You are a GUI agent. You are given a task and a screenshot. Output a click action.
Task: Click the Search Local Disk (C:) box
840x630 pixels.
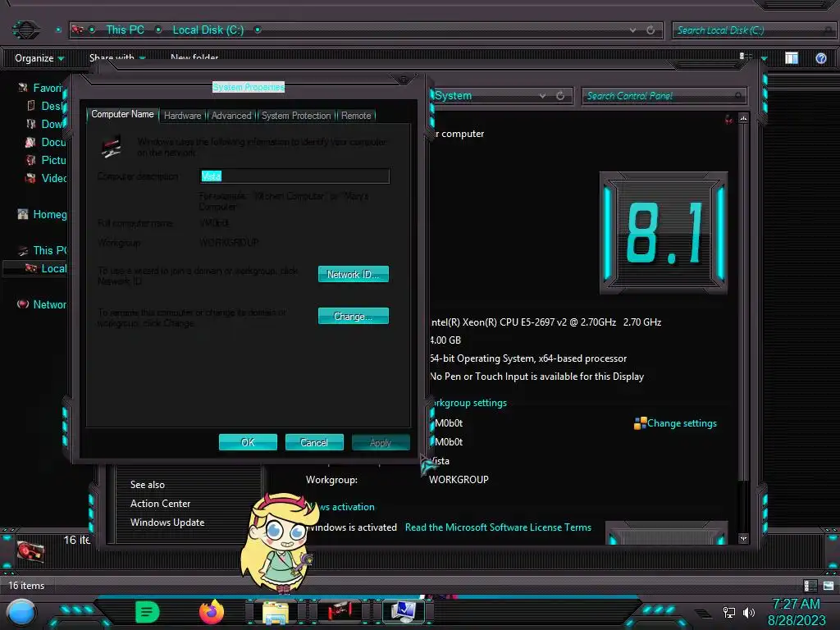[753, 30]
